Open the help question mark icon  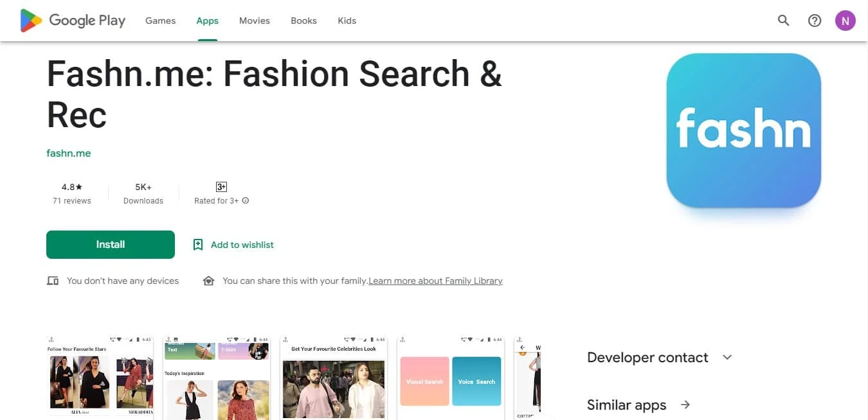(x=815, y=21)
